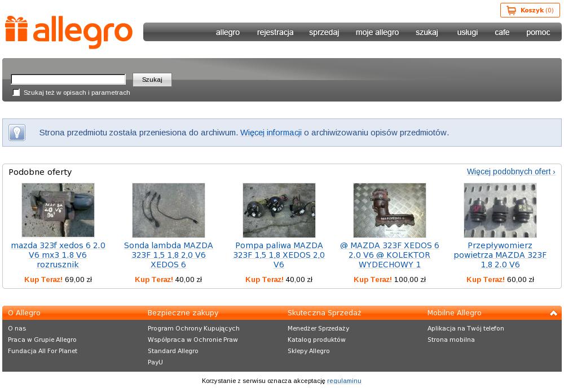The height and width of the screenshot is (392, 564).
Task: Open Pompa paliwa MAZDA 323F offer link
Action: click(x=279, y=255)
